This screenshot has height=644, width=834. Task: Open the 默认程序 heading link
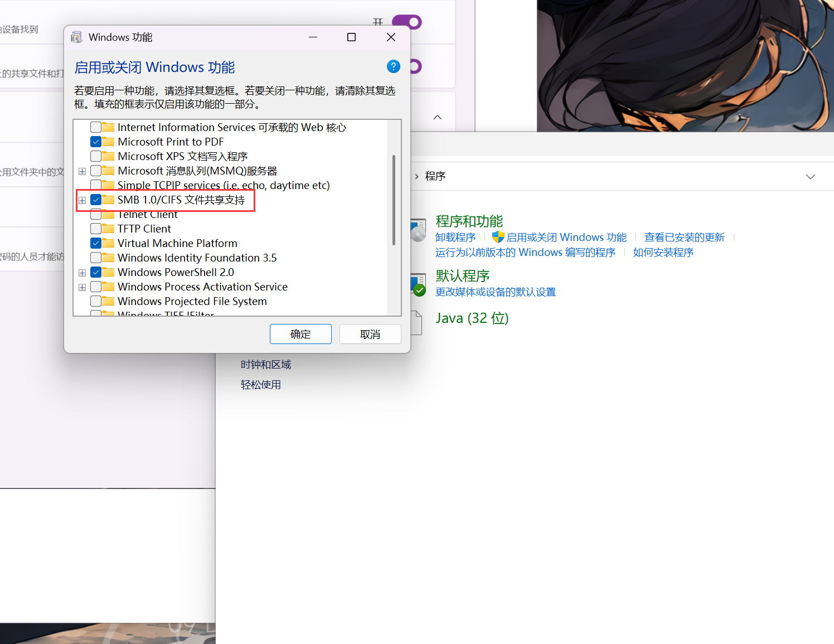pos(463,276)
